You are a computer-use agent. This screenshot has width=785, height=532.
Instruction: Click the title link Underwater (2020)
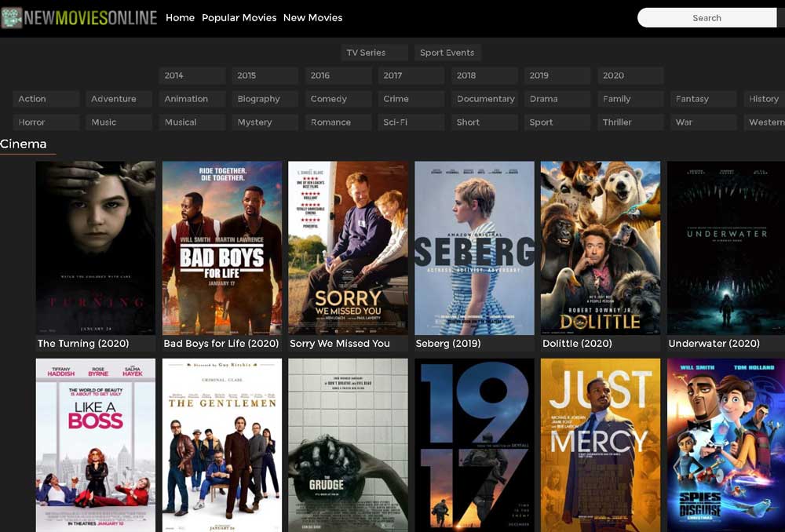click(714, 344)
